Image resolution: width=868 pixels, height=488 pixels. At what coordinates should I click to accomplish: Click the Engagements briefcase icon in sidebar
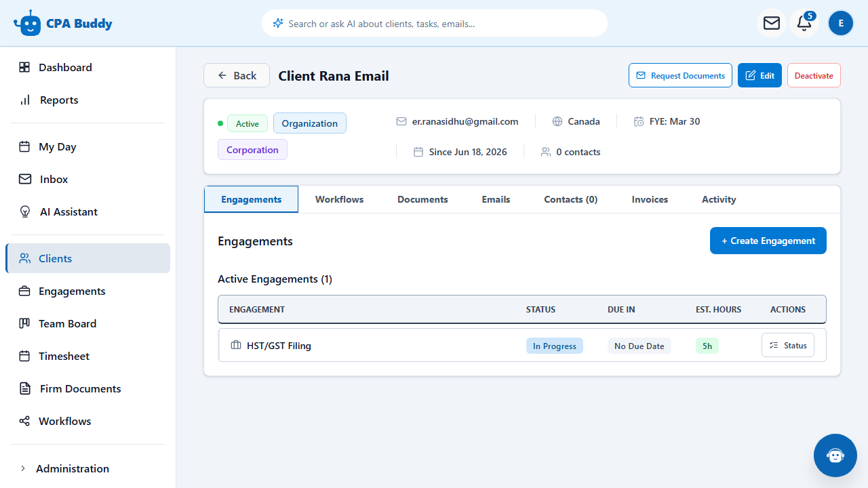[24, 291]
